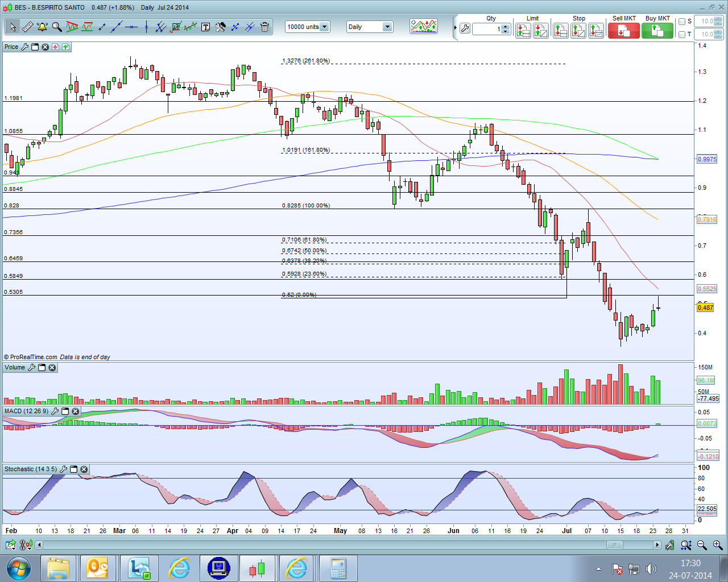The height and width of the screenshot is (582, 728).
Task: Open Price panel wrench settings
Action: (24, 47)
